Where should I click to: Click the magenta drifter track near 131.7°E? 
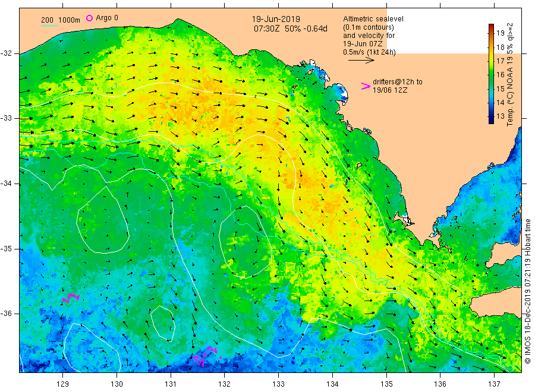click(207, 356)
